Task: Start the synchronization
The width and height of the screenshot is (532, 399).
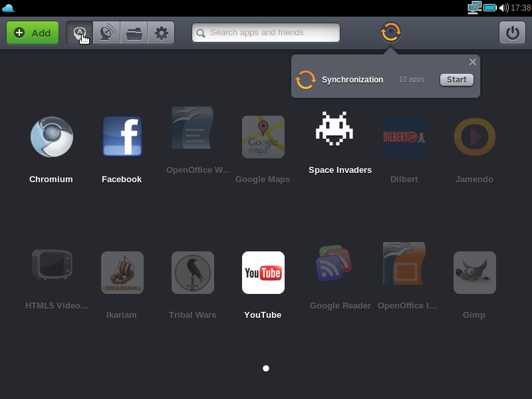Action: click(x=456, y=80)
